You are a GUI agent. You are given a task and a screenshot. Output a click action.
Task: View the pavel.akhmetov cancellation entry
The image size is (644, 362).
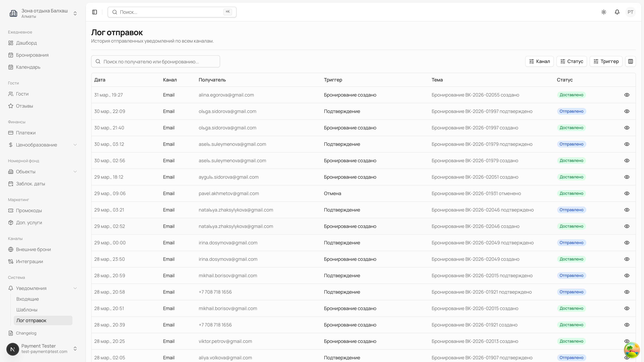click(627, 194)
